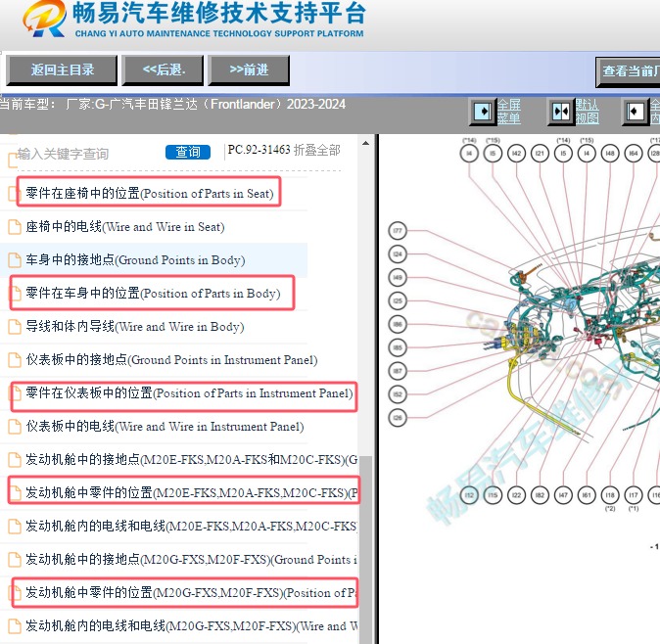Click the list's vertical scrollbar thumb
This screenshot has height=644, width=660.
(x=366, y=549)
